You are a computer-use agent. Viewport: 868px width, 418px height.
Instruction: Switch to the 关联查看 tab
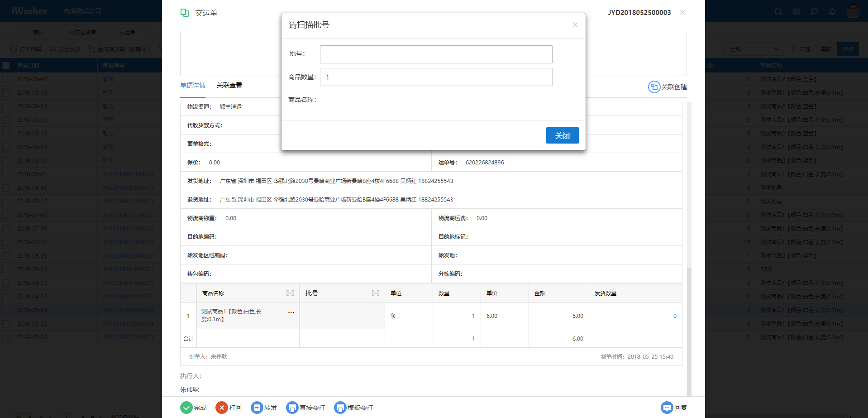pos(229,85)
